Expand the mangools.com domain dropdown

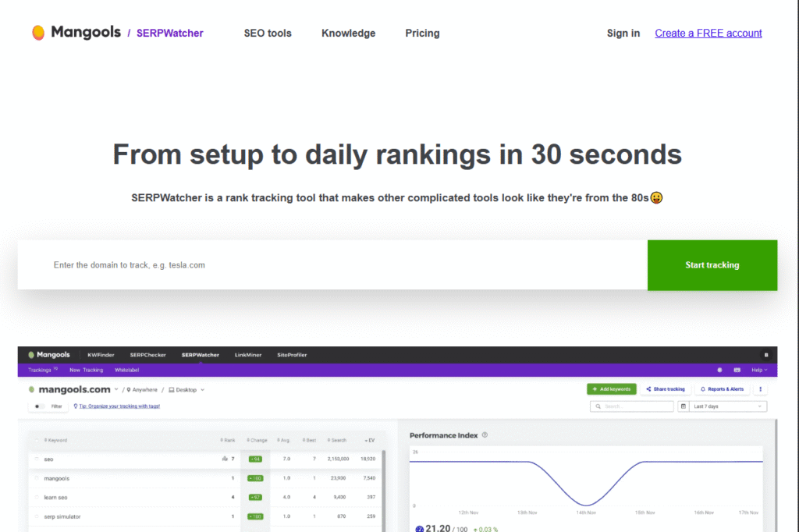pyautogui.click(x=116, y=389)
